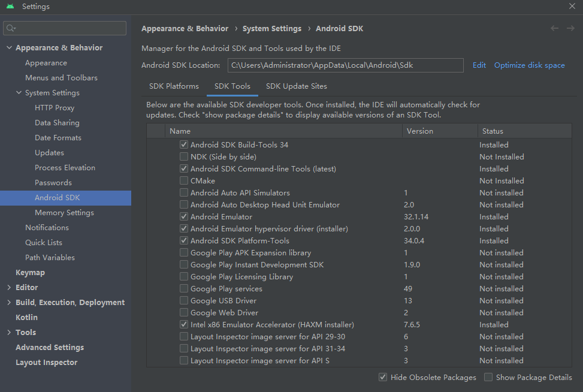583x392 pixels.
Task: Expand the Editor settings section
Action: [x=9, y=288]
